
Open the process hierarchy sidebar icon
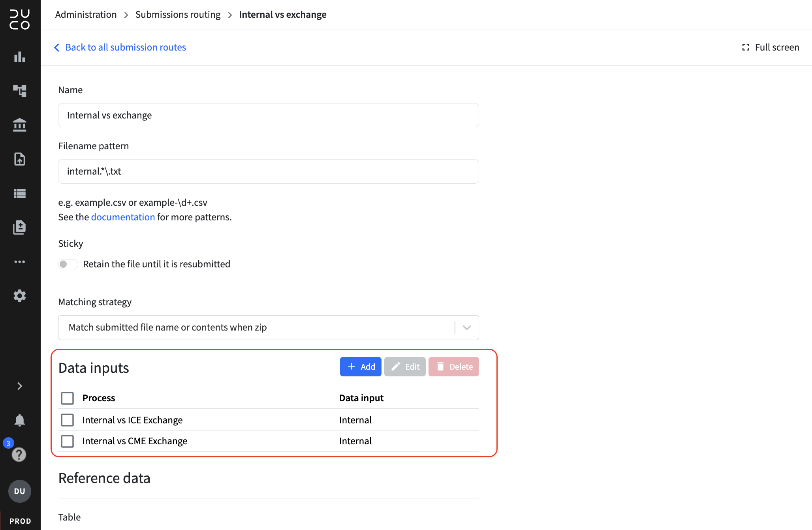point(19,91)
